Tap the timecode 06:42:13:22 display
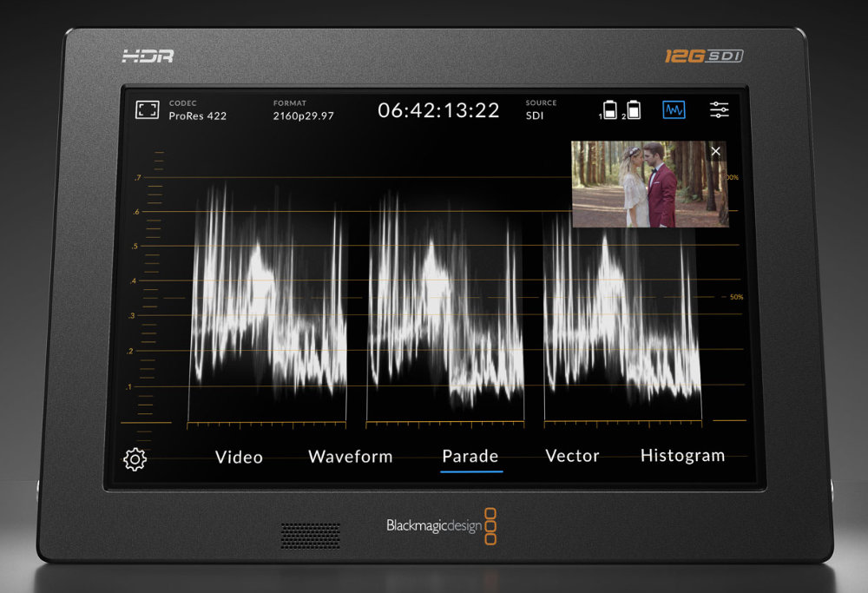Viewport: 868px width, 593px height. (437, 110)
